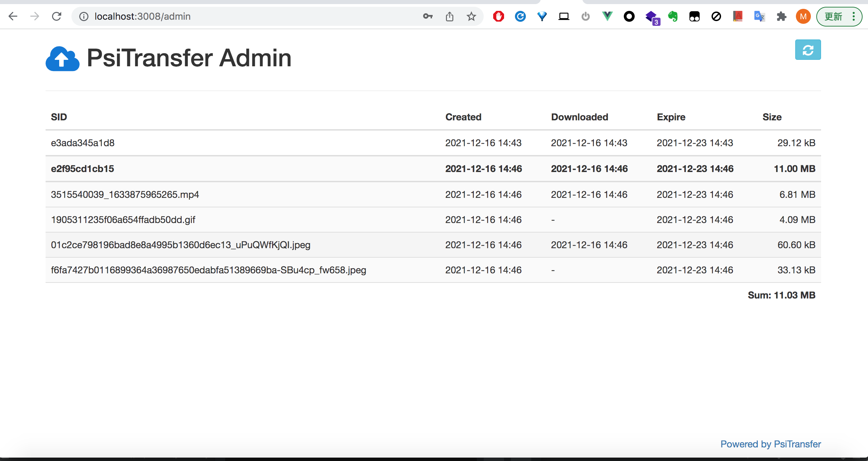This screenshot has width=868, height=461.
Task: Click the blue refresh button in PsiTransfer Admin
Action: pos(807,50)
